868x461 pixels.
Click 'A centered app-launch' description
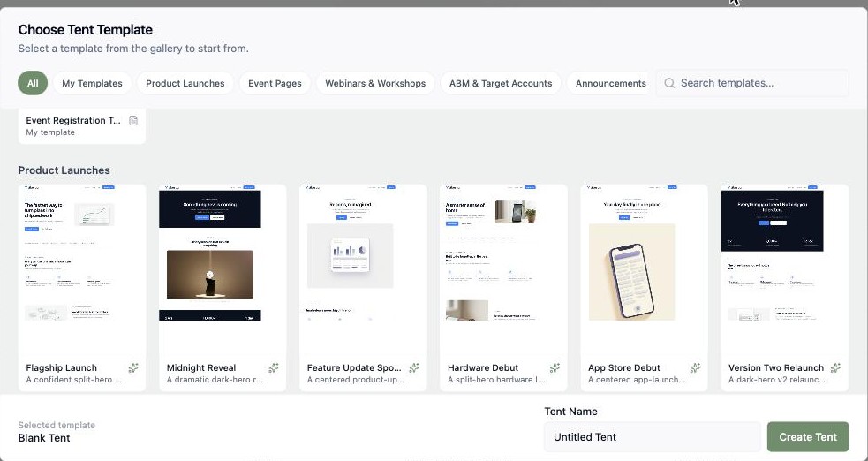tap(637, 380)
